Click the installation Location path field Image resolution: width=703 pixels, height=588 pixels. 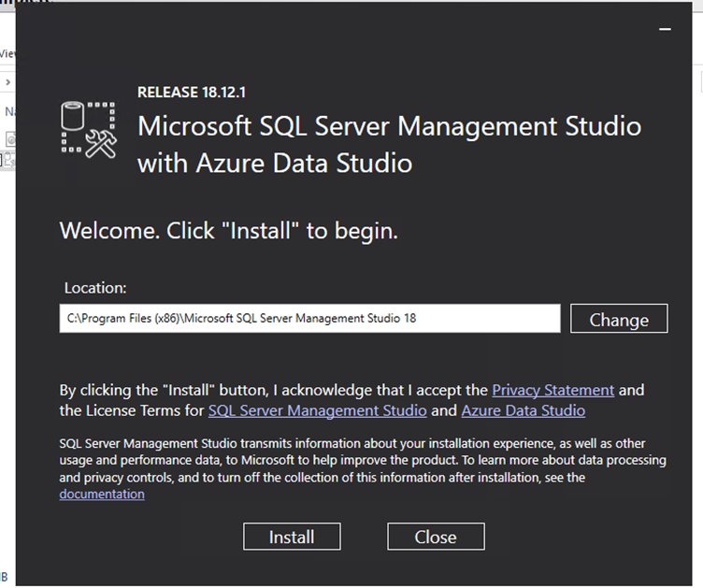[309, 319]
